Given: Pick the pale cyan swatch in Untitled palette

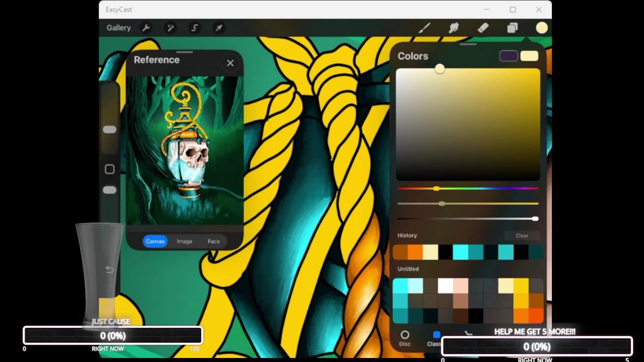Looking at the screenshot, I should click(415, 286).
